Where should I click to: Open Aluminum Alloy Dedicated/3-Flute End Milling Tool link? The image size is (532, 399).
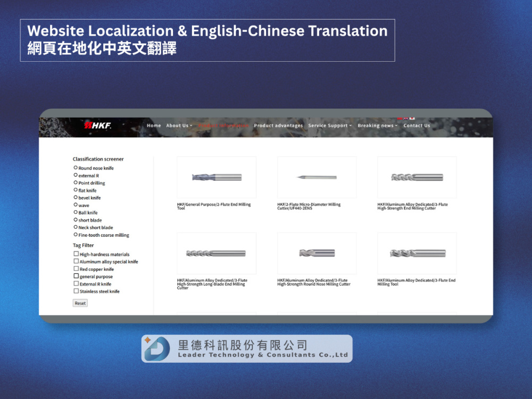click(417, 282)
